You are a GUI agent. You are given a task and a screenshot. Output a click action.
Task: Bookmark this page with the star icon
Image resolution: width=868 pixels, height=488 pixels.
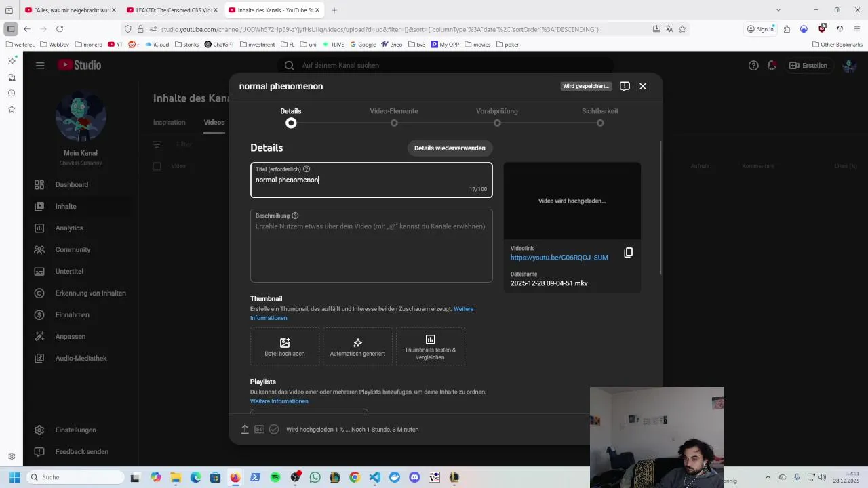pos(682,29)
